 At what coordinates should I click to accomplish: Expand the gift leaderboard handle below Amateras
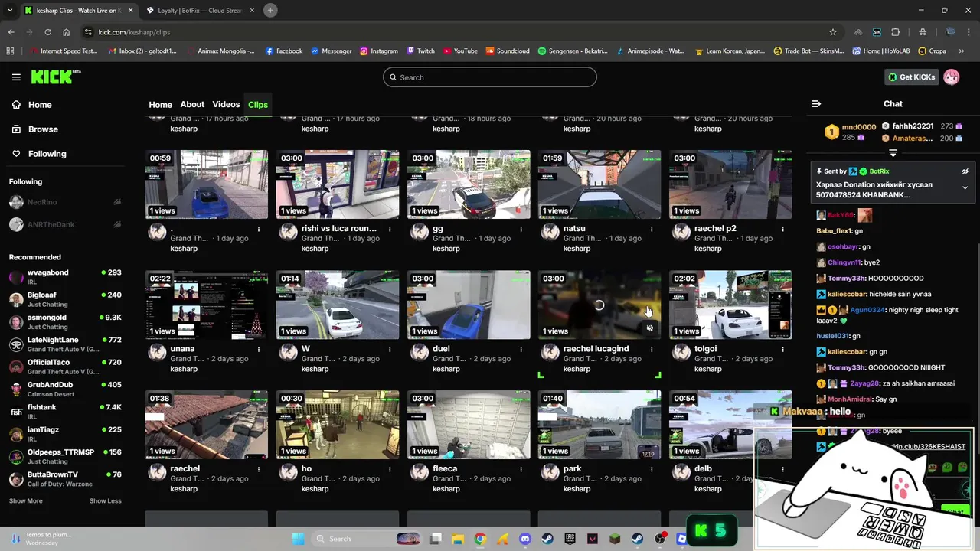(893, 153)
